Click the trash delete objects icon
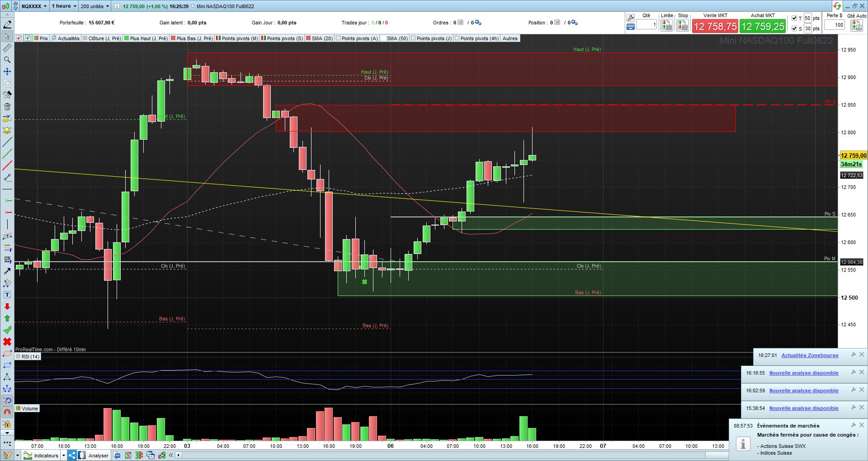868x461 pixels. [7, 107]
